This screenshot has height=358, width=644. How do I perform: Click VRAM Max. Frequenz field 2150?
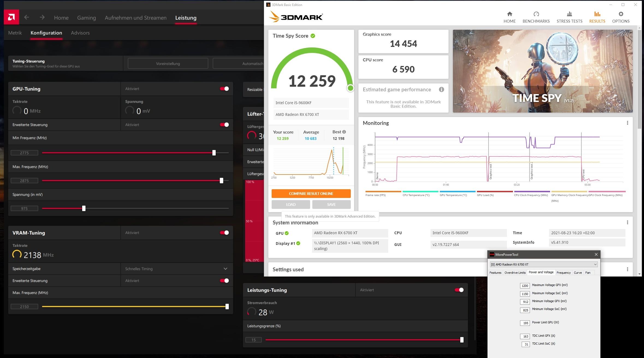24,307
